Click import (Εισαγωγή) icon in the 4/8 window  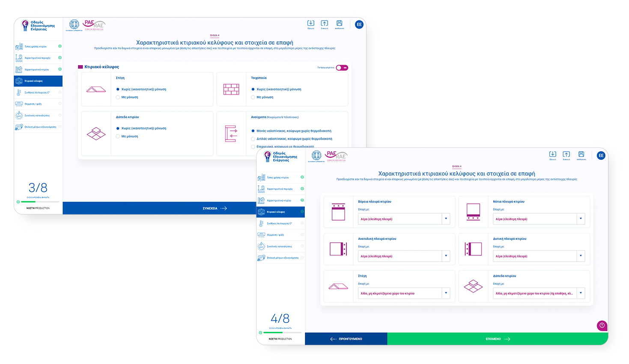point(566,155)
